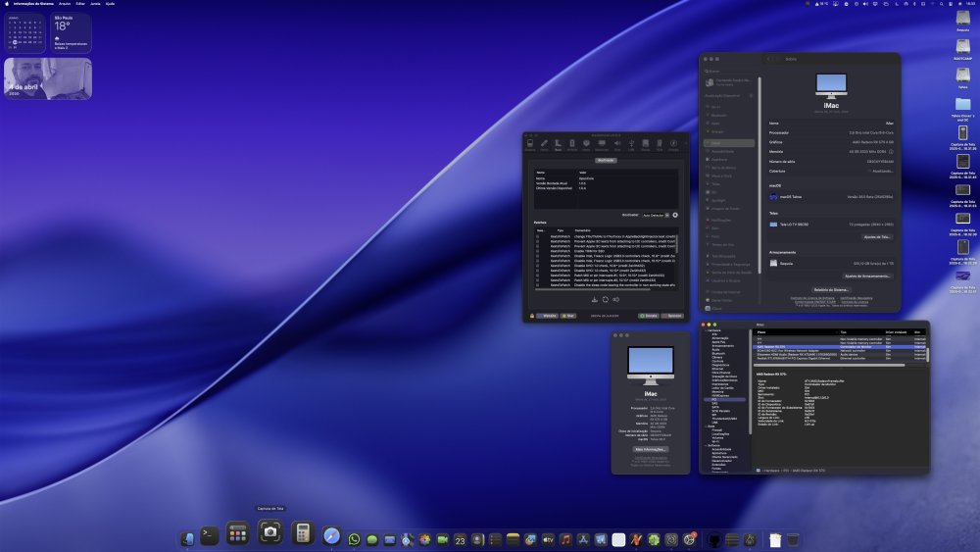980x552 pixels.
Task: Toggle checkbox for AppleBacklightInjector.kext patch row
Action: [537, 237]
